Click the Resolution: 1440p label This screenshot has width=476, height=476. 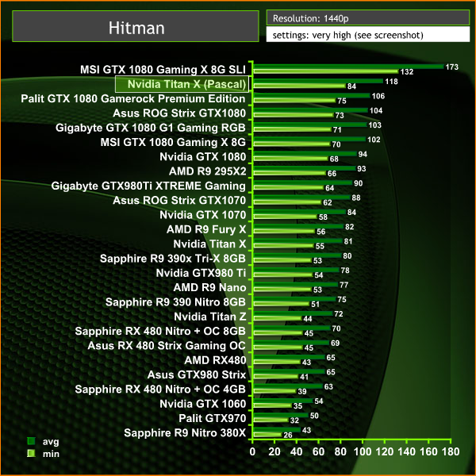pyautogui.click(x=310, y=18)
